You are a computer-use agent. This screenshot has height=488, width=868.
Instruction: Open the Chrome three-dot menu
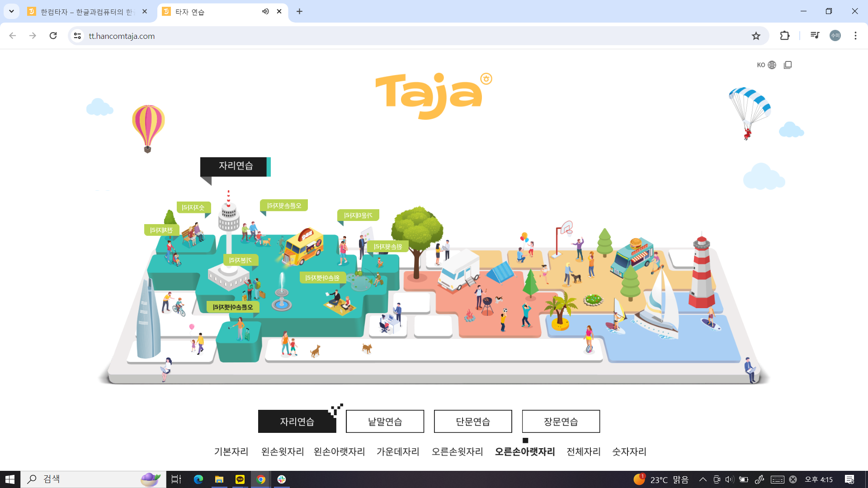[x=855, y=36]
